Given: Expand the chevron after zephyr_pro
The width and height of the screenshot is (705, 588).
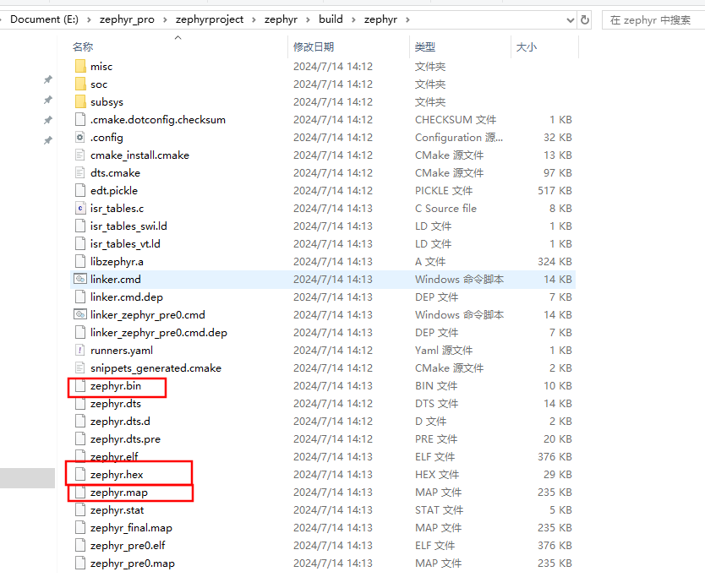Looking at the screenshot, I should 165,19.
